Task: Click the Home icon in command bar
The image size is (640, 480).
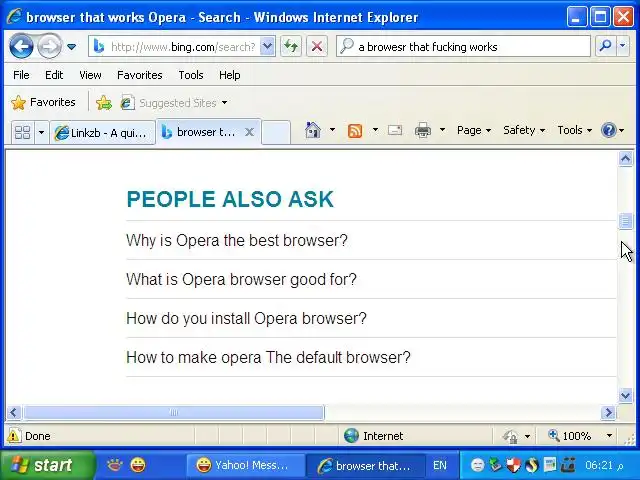Action: 313,130
